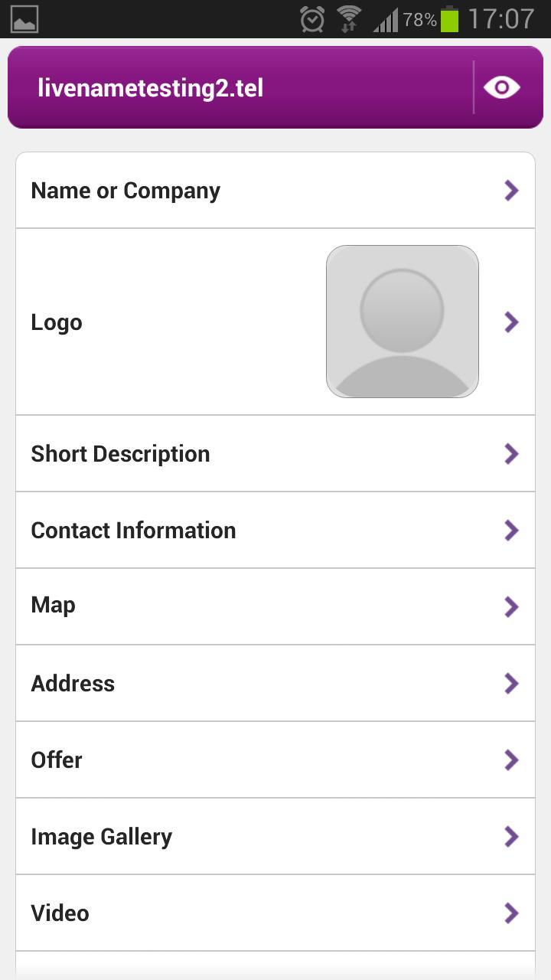Open Contact Information section

pyautogui.click(x=133, y=531)
